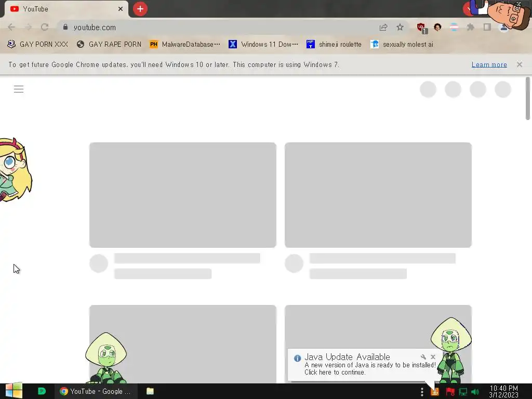
Task: Click the blonde shimeji character on left edge
Action: click(x=14, y=170)
